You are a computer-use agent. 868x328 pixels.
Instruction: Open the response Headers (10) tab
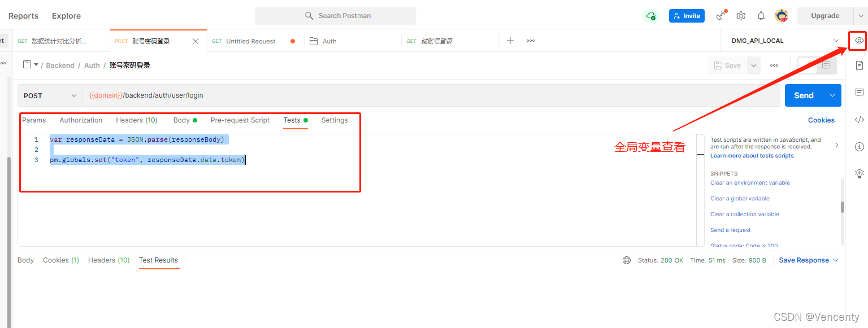pos(109,260)
